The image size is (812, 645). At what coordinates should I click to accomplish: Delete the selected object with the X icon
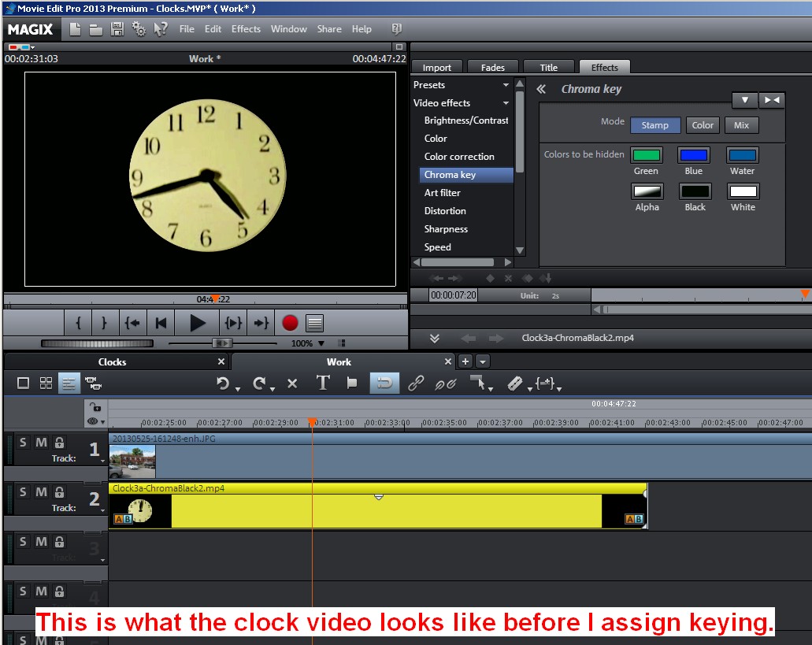coord(292,384)
